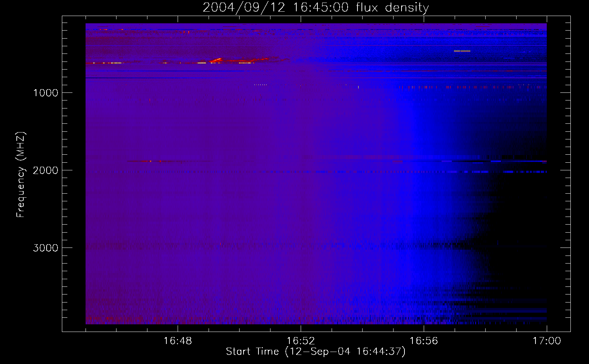Click the 16:56 time tick label

point(424,341)
